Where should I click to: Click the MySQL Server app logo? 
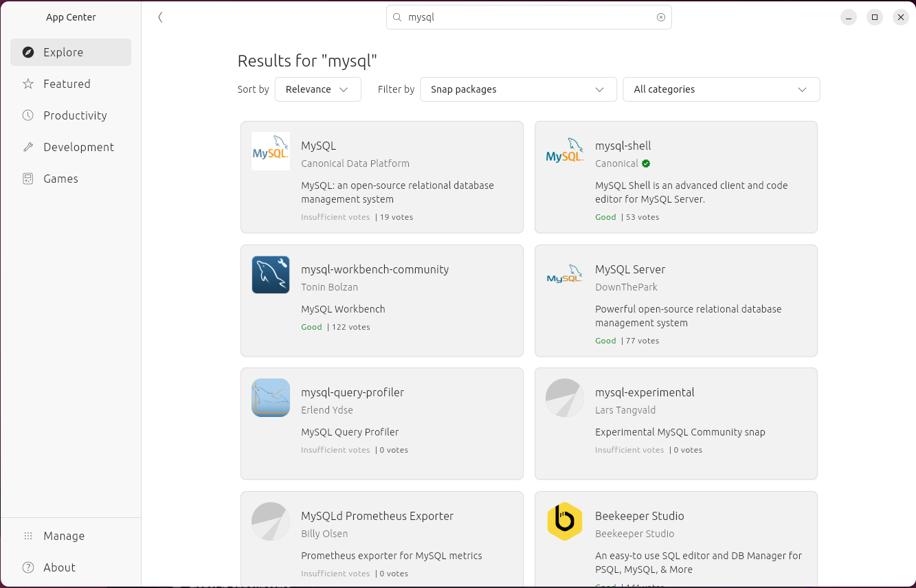[x=565, y=275]
